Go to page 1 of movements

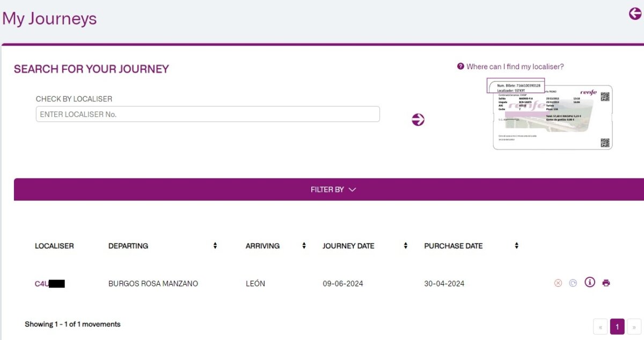click(x=617, y=326)
